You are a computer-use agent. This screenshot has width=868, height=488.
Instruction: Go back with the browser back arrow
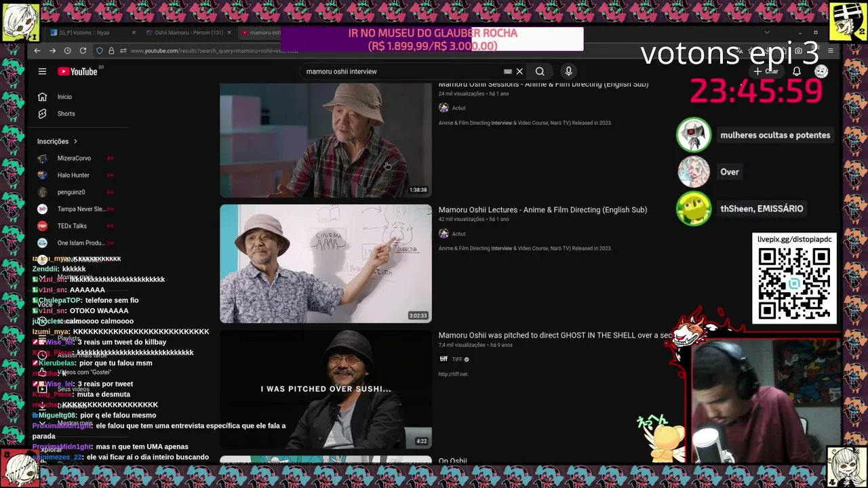(x=37, y=51)
